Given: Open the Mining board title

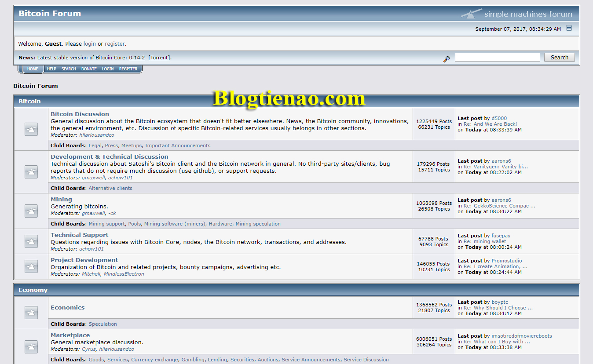Looking at the screenshot, I should tap(61, 199).
